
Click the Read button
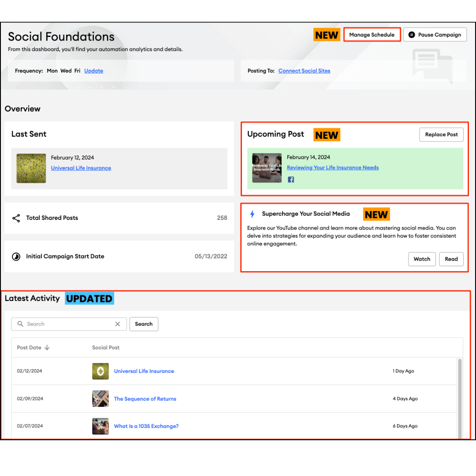tap(451, 259)
